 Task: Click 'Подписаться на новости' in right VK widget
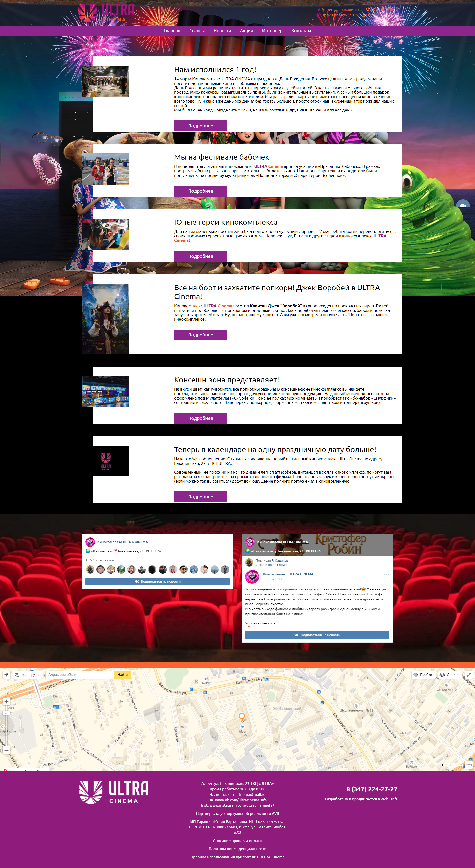[x=317, y=635]
